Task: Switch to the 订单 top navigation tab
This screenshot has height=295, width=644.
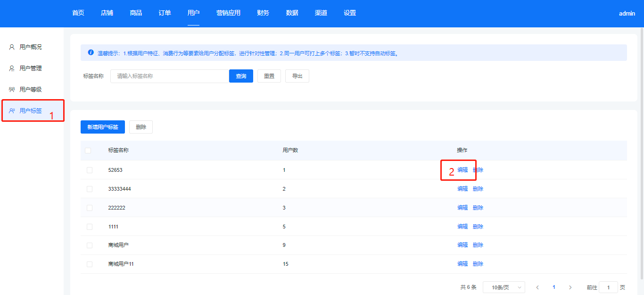Action: coord(165,13)
